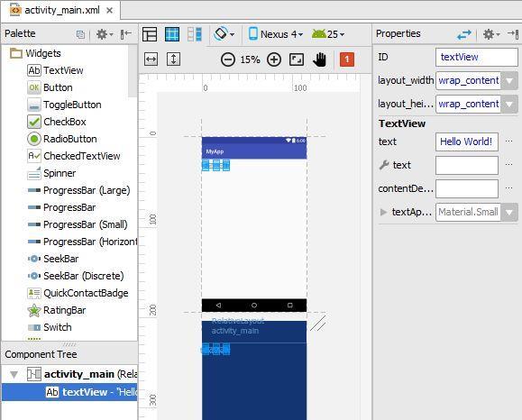Viewport: 522px width, 420px height.
Task: Open textAppearance Material.Small dropdown
Action: click(x=509, y=213)
